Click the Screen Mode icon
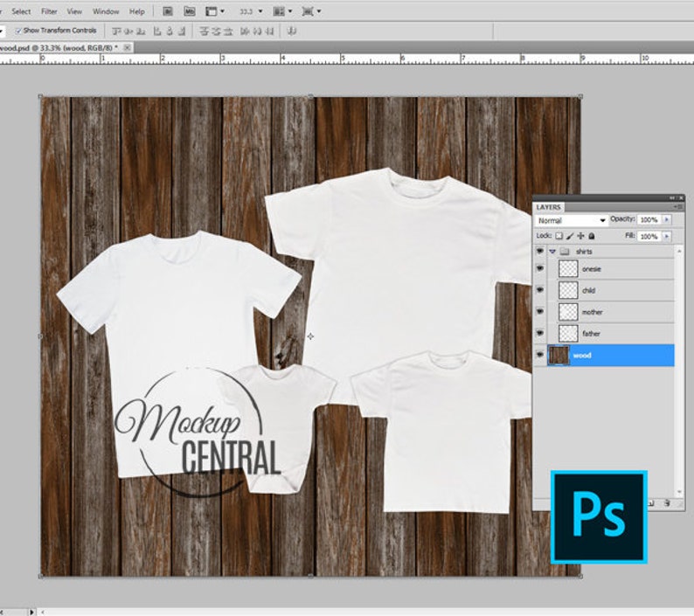Screen dimensions: 694x616 click(x=307, y=11)
